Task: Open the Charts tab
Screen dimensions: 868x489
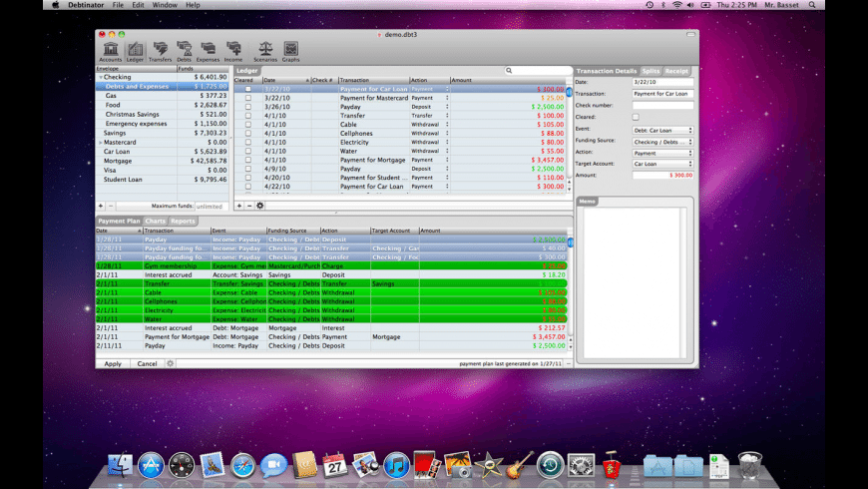Action: tap(155, 221)
